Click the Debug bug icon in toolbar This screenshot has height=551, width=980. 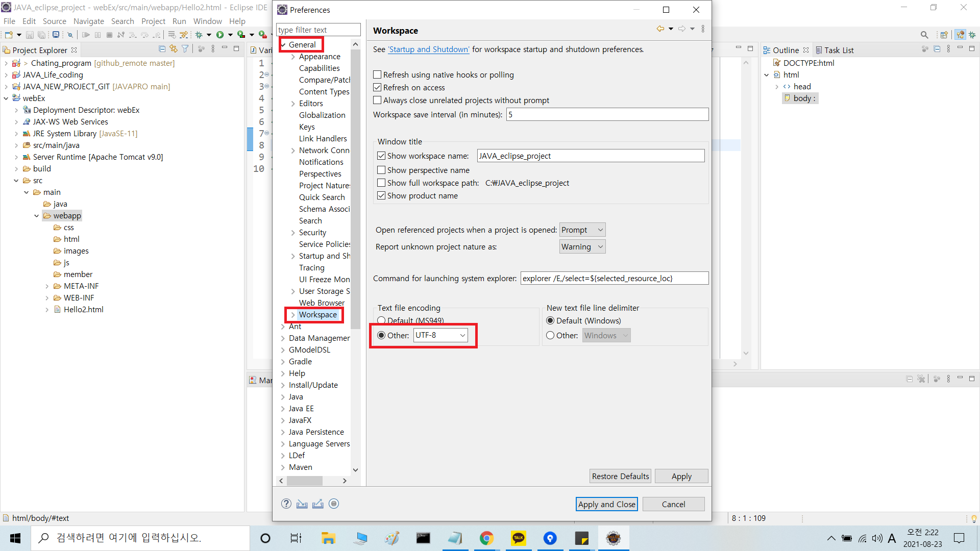click(x=199, y=35)
